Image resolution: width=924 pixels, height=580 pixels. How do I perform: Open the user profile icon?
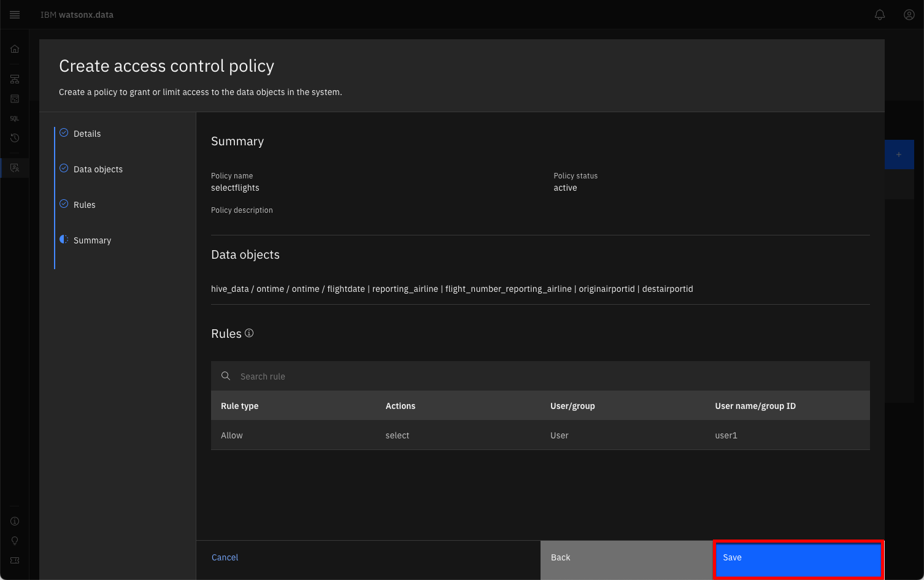pyautogui.click(x=909, y=15)
